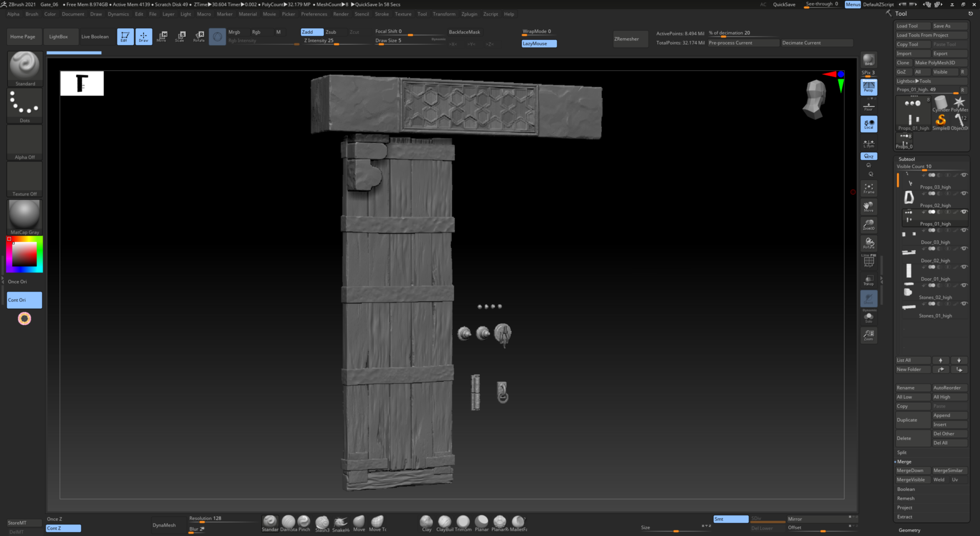Image resolution: width=980 pixels, height=536 pixels.
Task: Click the BPR render icon
Action: pyautogui.click(x=868, y=60)
